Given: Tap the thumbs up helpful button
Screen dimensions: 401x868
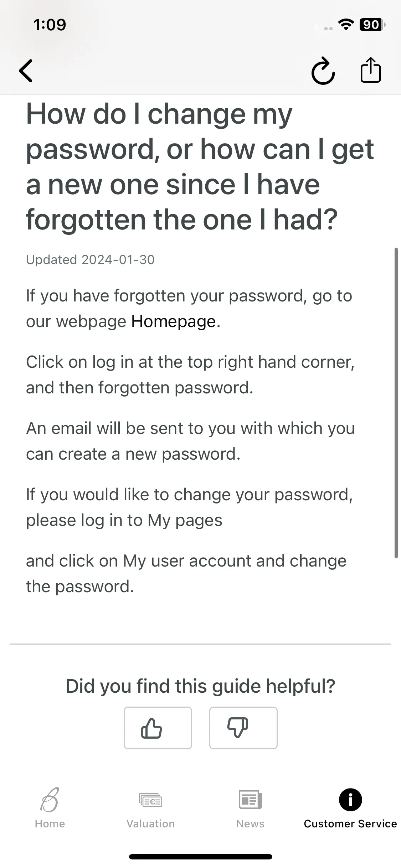Looking at the screenshot, I should point(158,728).
